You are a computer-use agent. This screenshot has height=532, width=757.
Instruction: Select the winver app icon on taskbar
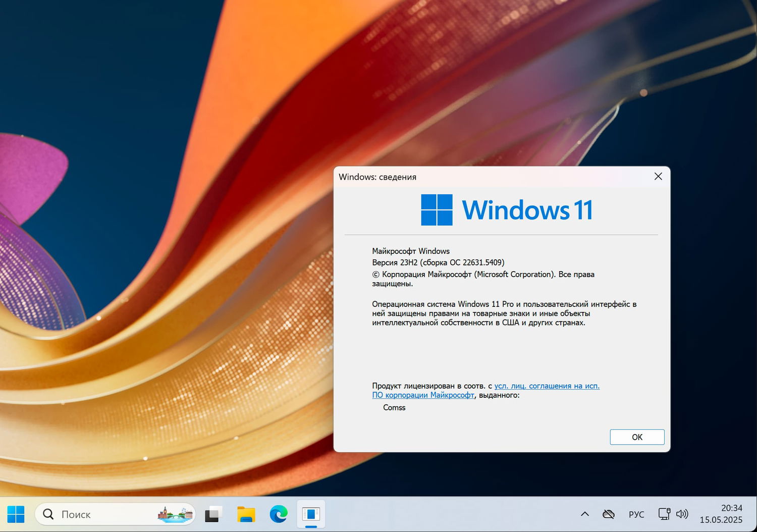(311, 514)
